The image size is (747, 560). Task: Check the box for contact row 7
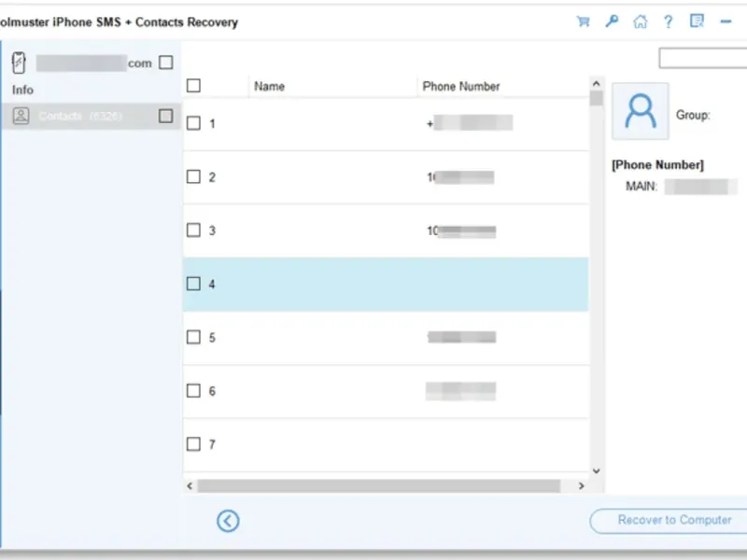coord(193,444)
